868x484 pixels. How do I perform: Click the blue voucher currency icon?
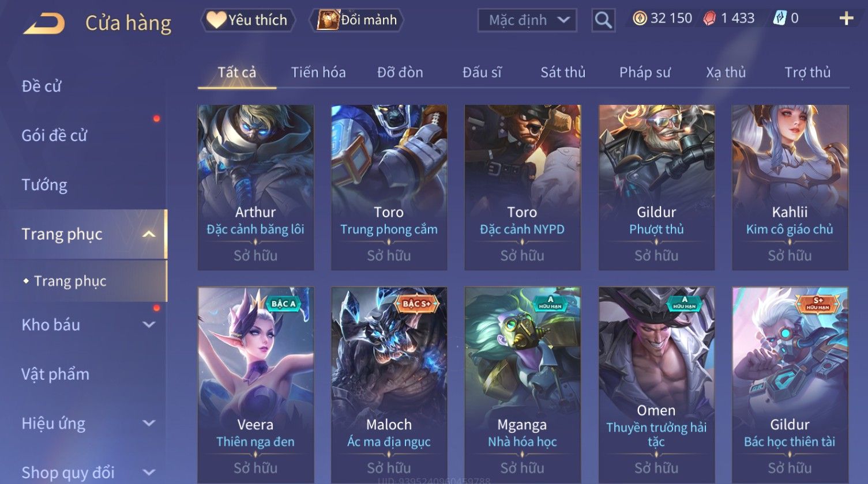coord(779,18)
